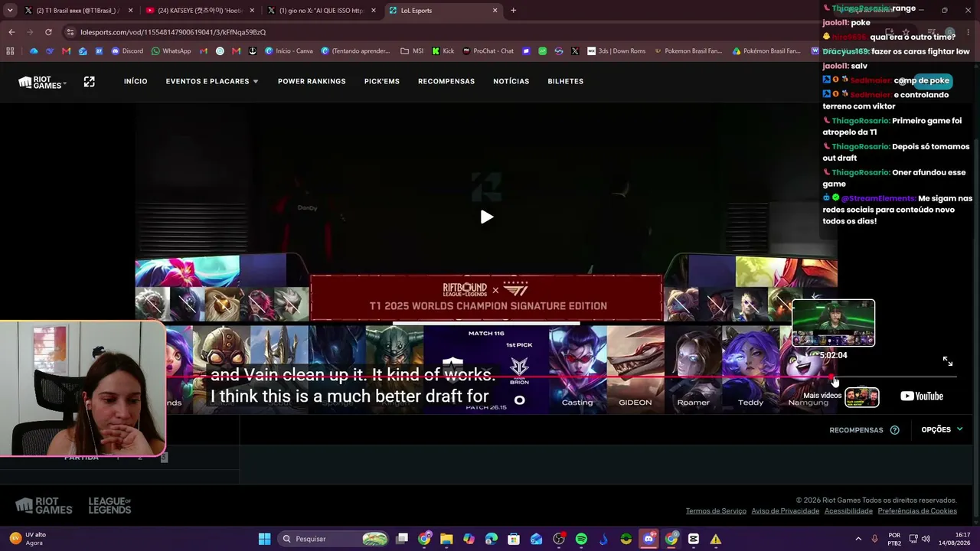Go back to the previous page
Viewport: 980px width, 551px height.
pyautogui.click(x=11, y=32)
